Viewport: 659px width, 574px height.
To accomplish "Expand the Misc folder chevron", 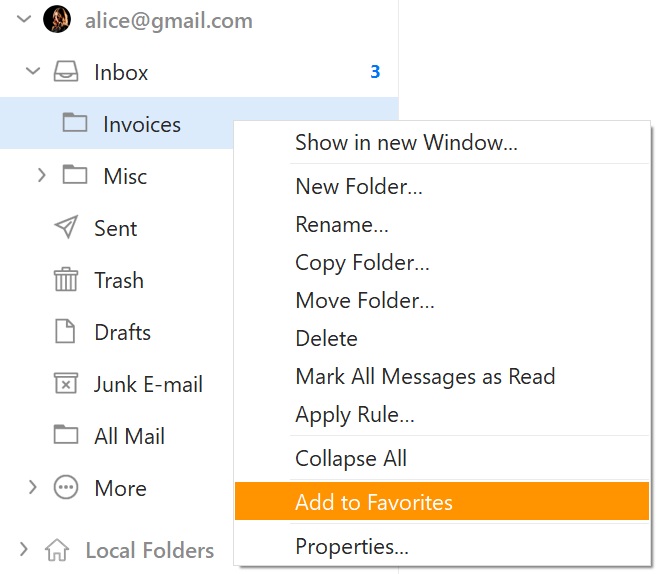I will click(42, 175).
